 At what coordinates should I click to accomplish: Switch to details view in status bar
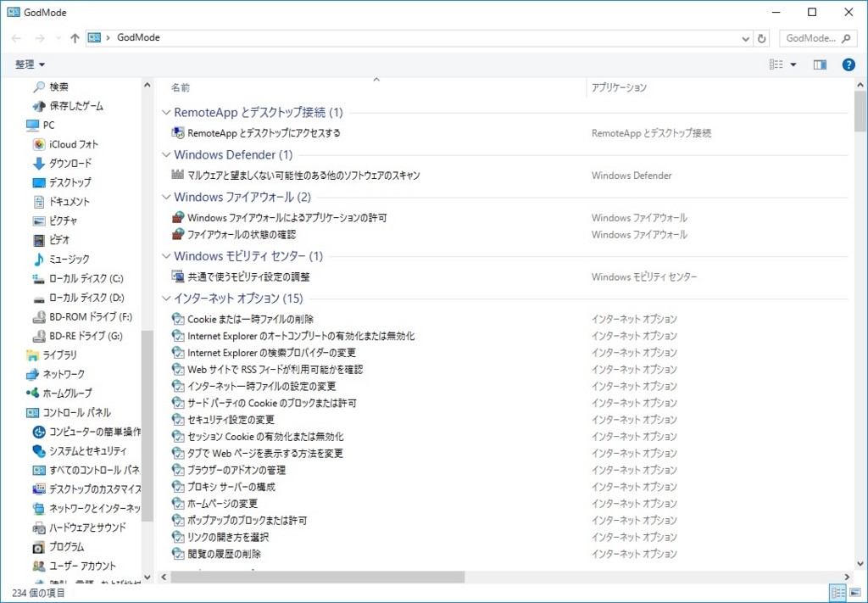point(838,593)
